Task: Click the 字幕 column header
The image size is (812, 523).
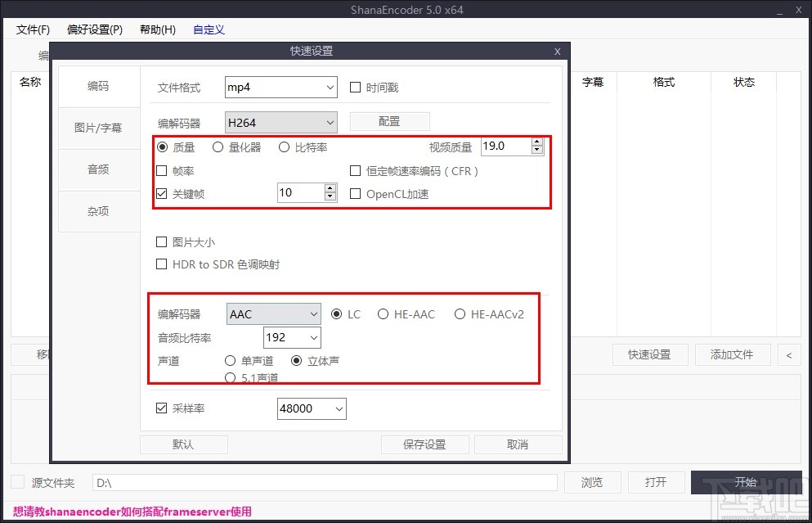Action: [593, 82]
